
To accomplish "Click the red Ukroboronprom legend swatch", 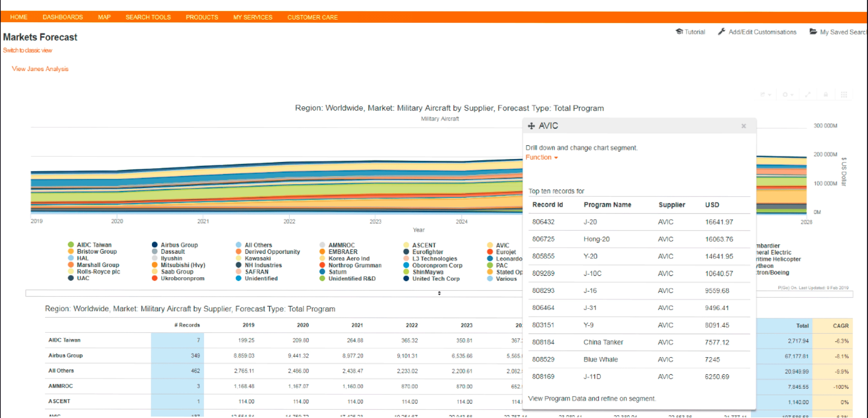I will (x=155, y=278).
